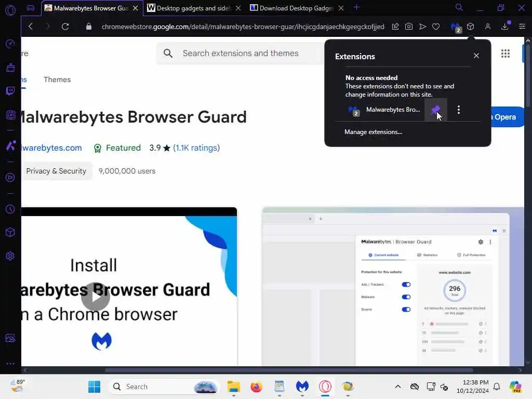Play the Install Browser Guard video
This screenshot has height=399, width=532.
click(96, 297)
